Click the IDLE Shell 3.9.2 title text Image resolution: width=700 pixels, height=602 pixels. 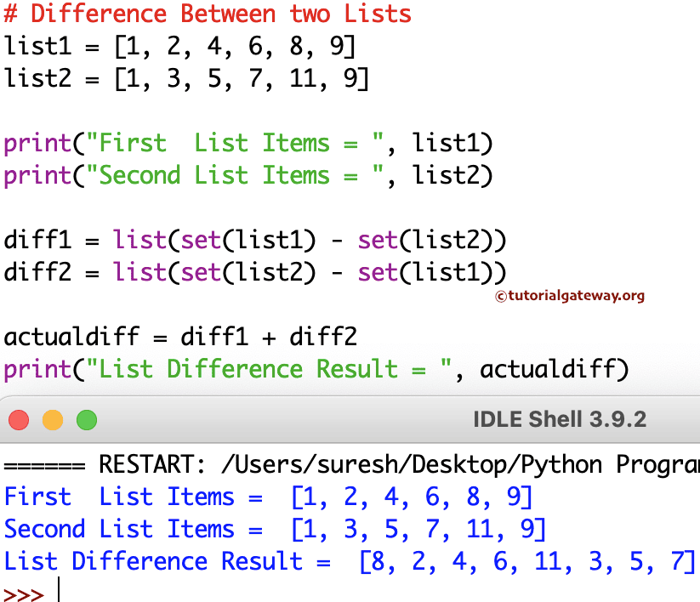tap(561, 419)
